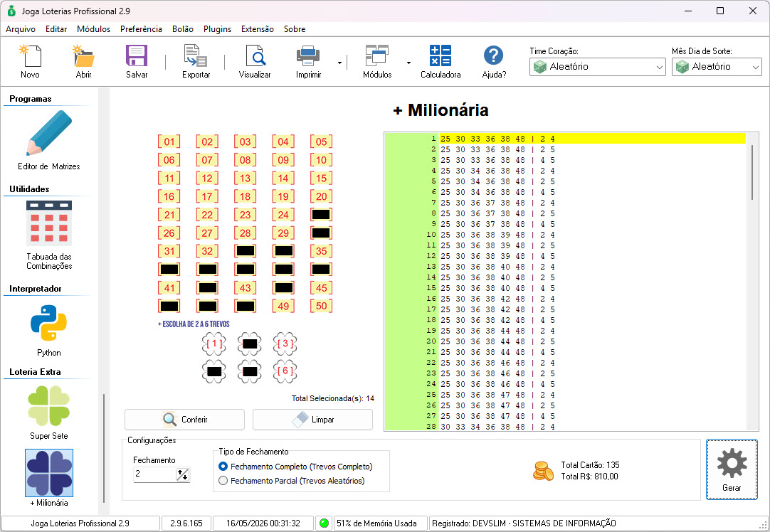Click the Ajuda? help icon
Image resolution: width=770 pixels, height=532 pixels.
(x=494, y=56)
